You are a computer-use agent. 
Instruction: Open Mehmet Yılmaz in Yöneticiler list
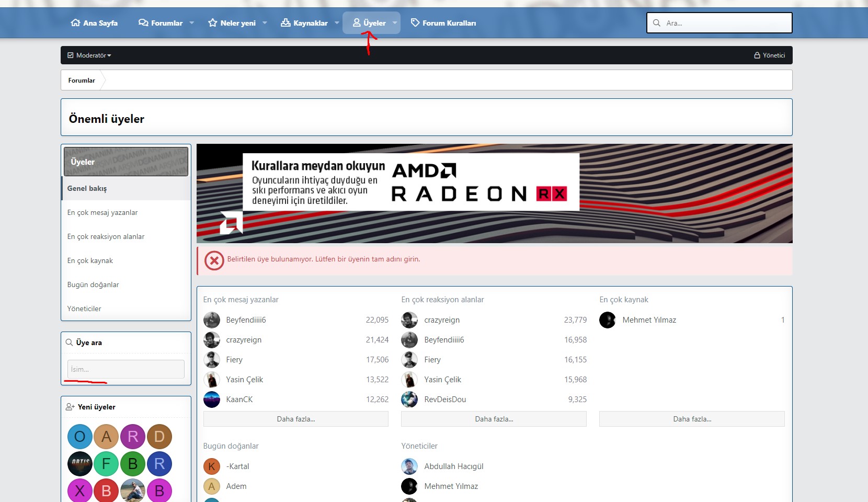point(451,486)
